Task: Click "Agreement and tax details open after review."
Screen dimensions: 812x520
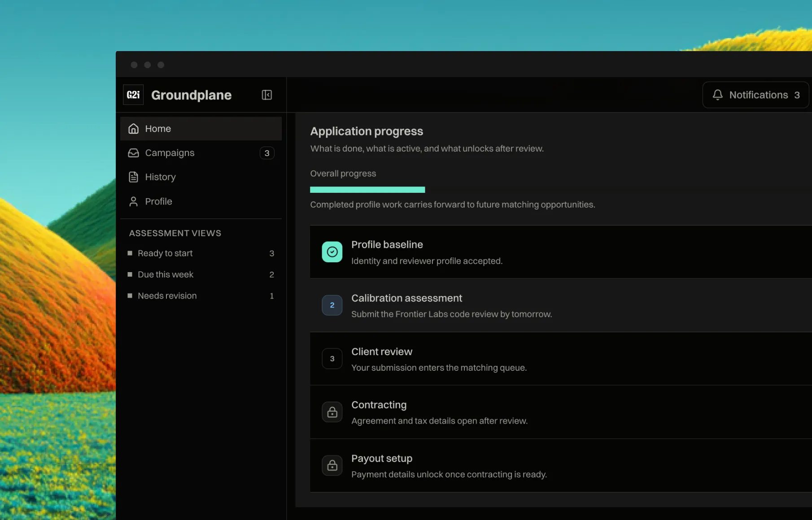Action: (439, 421)
